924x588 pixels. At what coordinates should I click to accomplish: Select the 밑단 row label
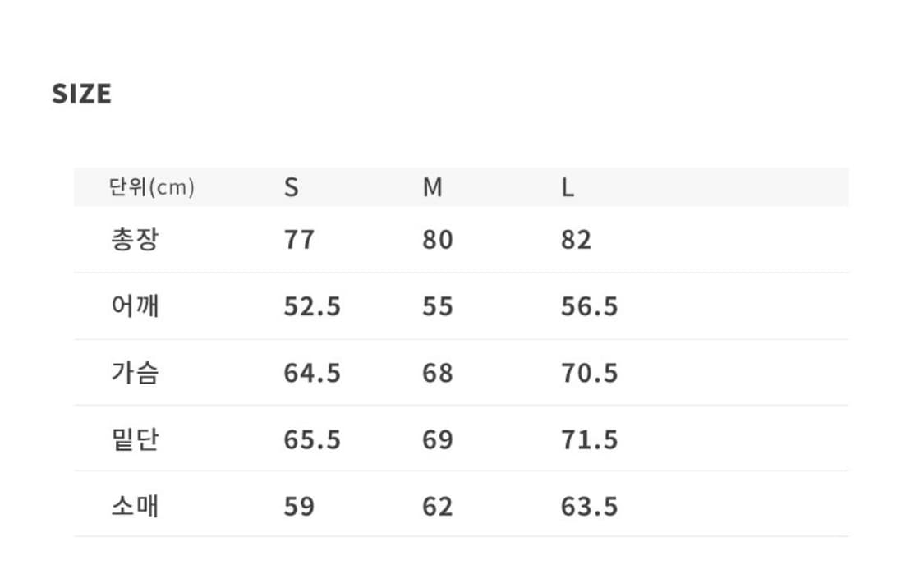pos(135,439)
